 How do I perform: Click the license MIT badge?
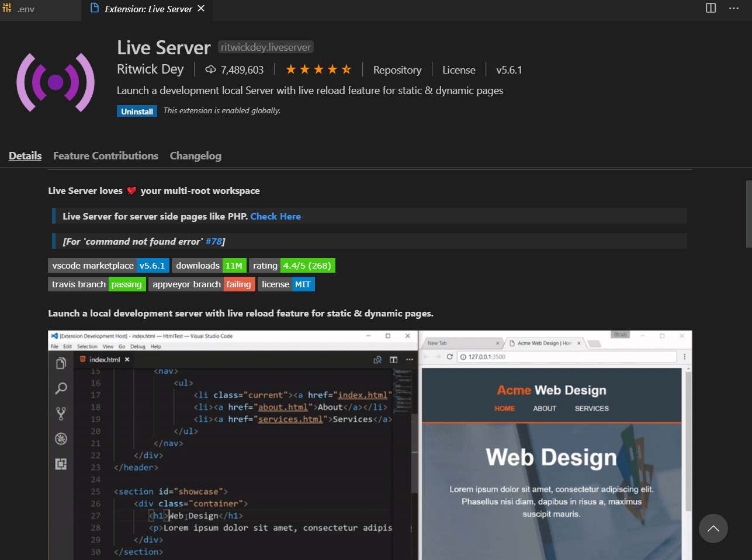286,284
